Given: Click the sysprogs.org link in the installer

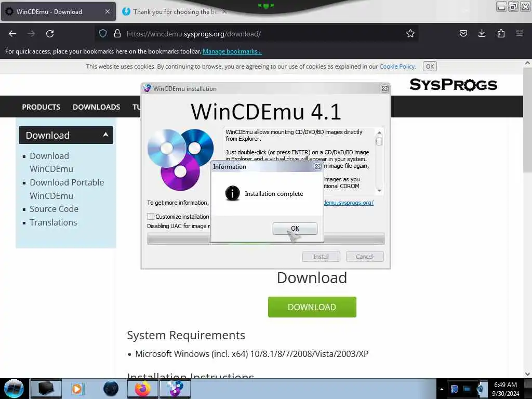Looking at the screenshot, I should pyautogui.click(x=349, y=203).
